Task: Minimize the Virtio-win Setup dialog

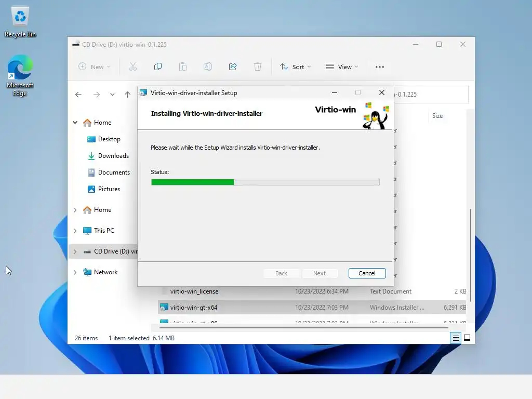Action: tap(335, 92)
